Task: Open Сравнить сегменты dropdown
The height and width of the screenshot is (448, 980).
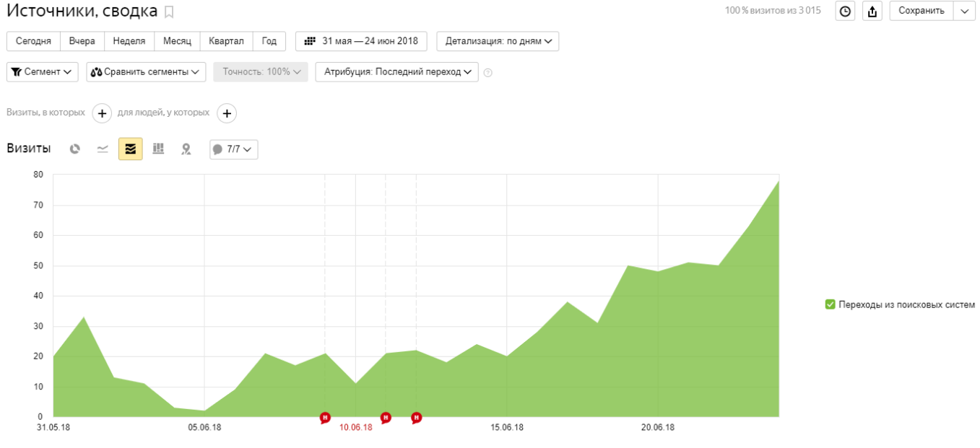Action: (146, 72)
